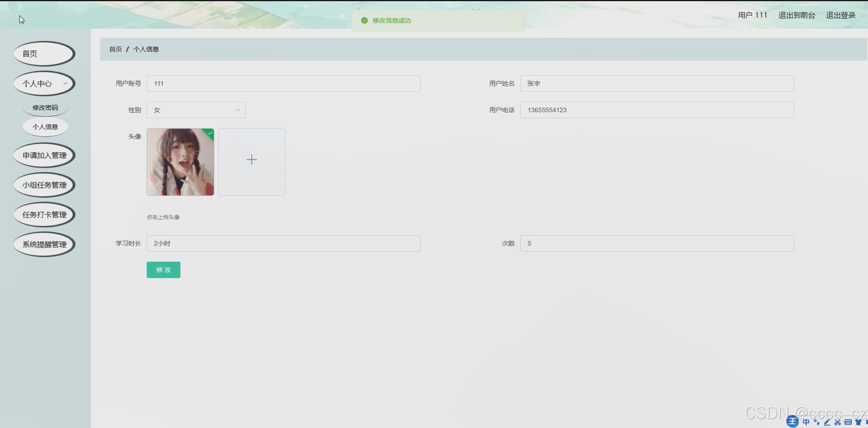Toggle the IME punctuation mode icon
868x428 pixels.
pyautogui.click(x=817, y=422)
